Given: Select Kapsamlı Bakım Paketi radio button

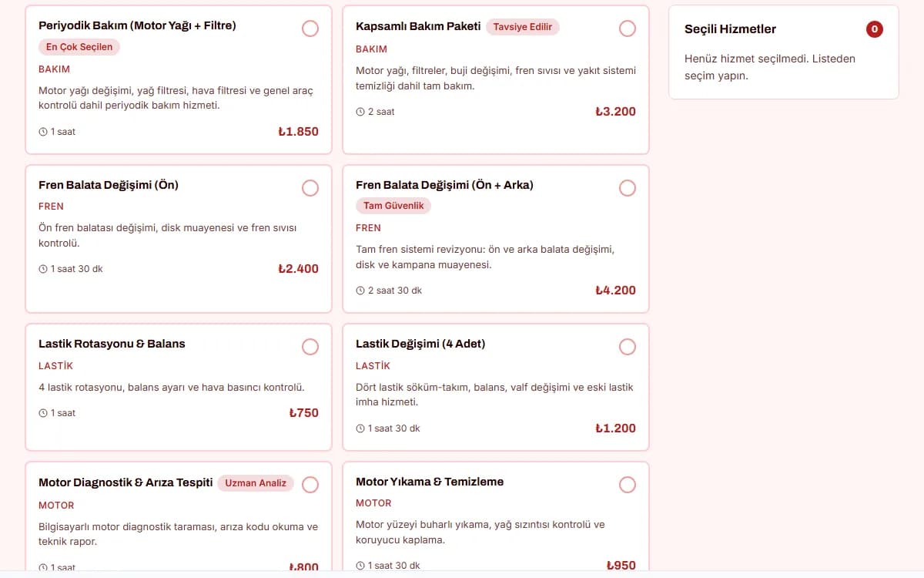Looking at the screenshot, I should click(x=628, y=29).
